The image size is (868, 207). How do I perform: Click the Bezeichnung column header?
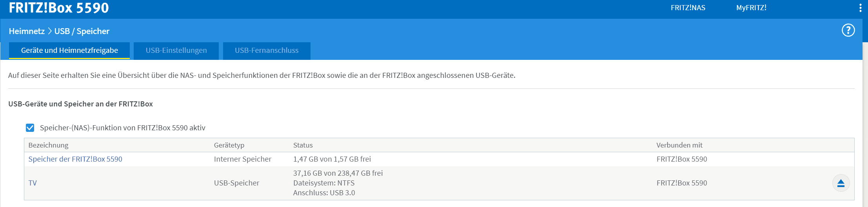[48, 145]
